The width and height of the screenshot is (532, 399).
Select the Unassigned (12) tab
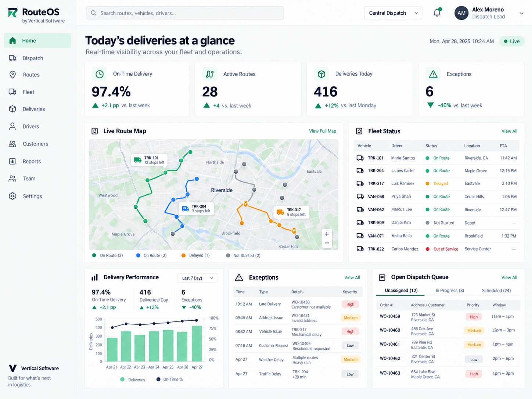coord(401,290)
